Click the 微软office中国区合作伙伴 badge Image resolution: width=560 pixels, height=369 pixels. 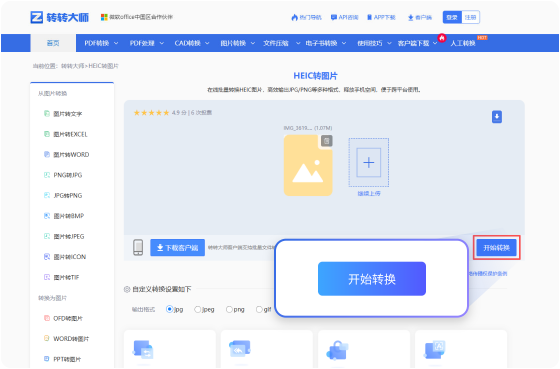tap(137, 17)
